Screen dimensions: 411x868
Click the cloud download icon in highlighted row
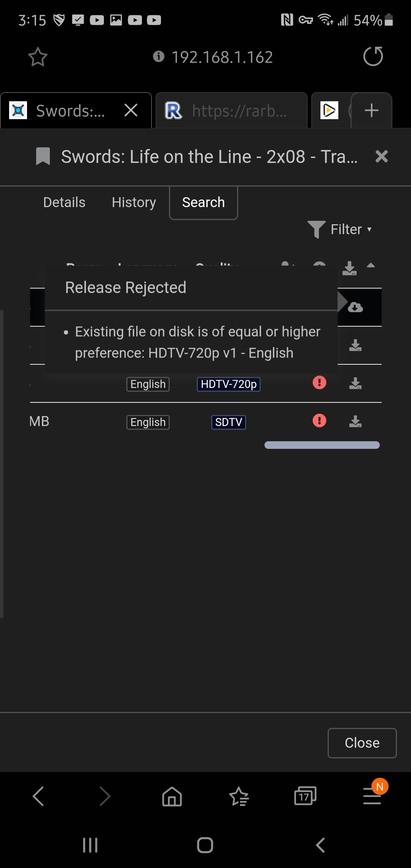click(x=355, y=307)
